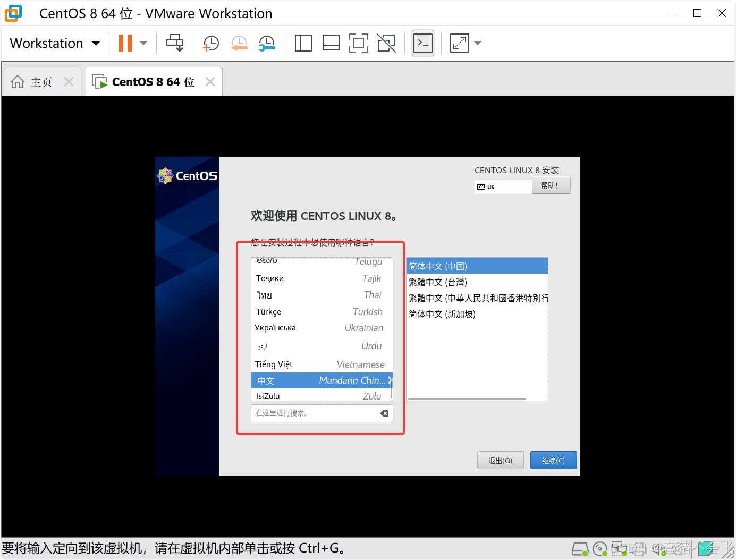Screen dimensions: 736x560
Task: Take a snapshot of the VM
Action: point(211,43)
